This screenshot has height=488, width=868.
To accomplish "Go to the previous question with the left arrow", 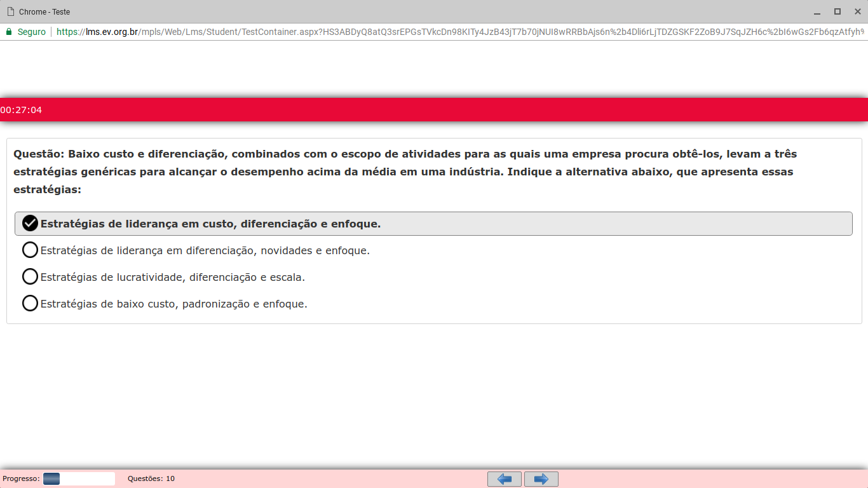I will [505, 479].
